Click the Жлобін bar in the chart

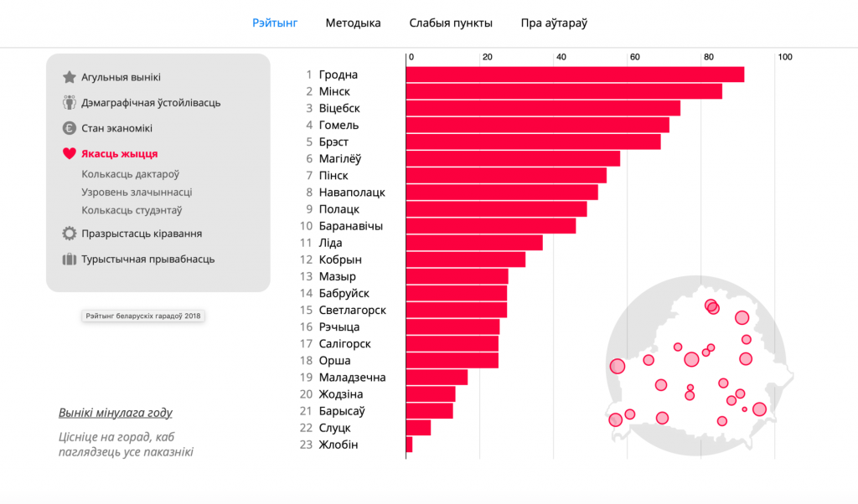pyautogui.click(x=409, y=445)
